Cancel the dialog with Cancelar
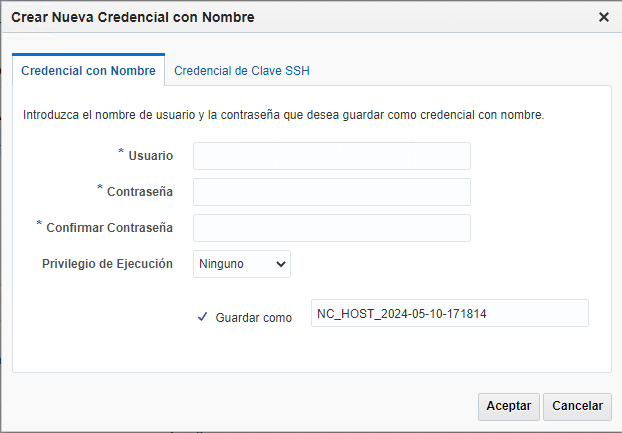The width and height of the screenshot is (622, 433). tap(577, 406)
